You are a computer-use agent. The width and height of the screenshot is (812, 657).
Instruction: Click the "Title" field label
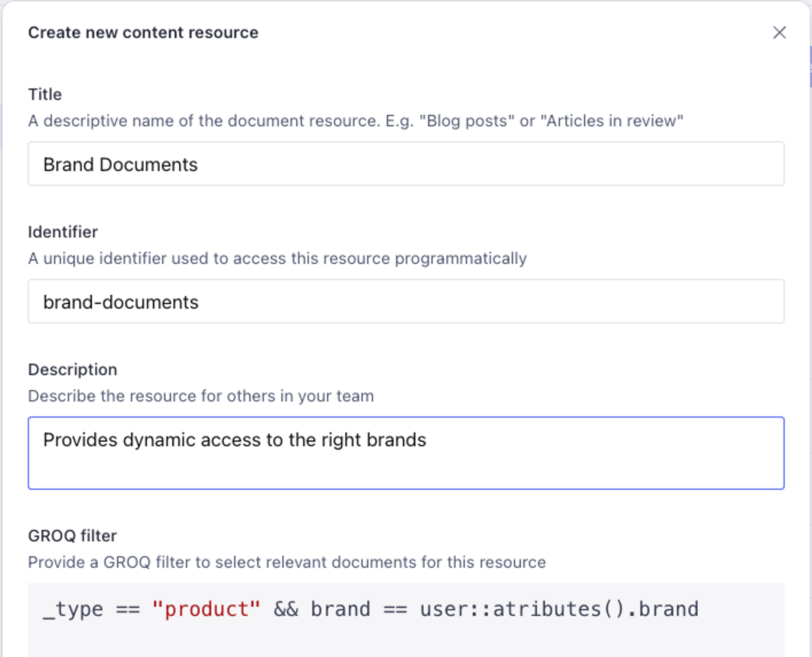pyautogui.click(x=45, y=94)
